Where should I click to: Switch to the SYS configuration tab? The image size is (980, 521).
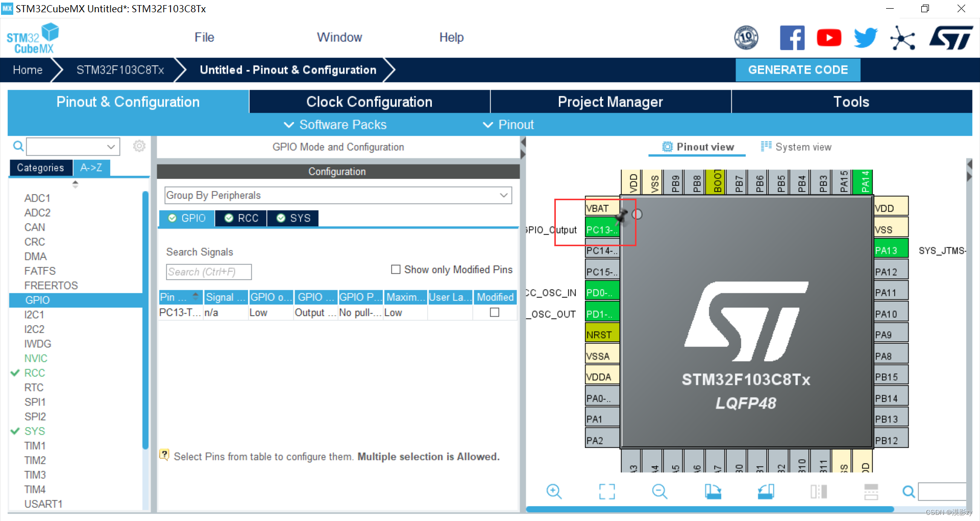pyautogui.click(x=293, y=218)
